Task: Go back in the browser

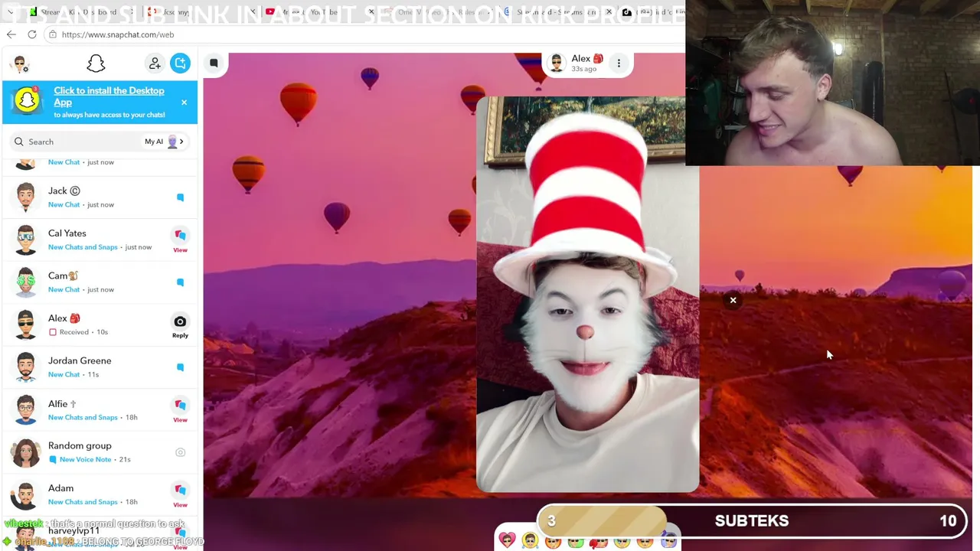Action: [x=11, y=34]
